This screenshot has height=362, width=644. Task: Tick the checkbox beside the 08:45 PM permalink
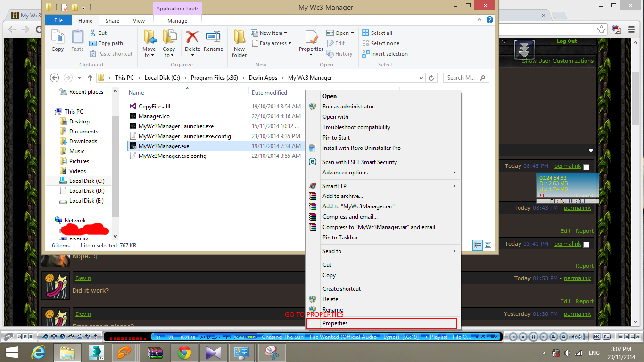click(586, 167)
